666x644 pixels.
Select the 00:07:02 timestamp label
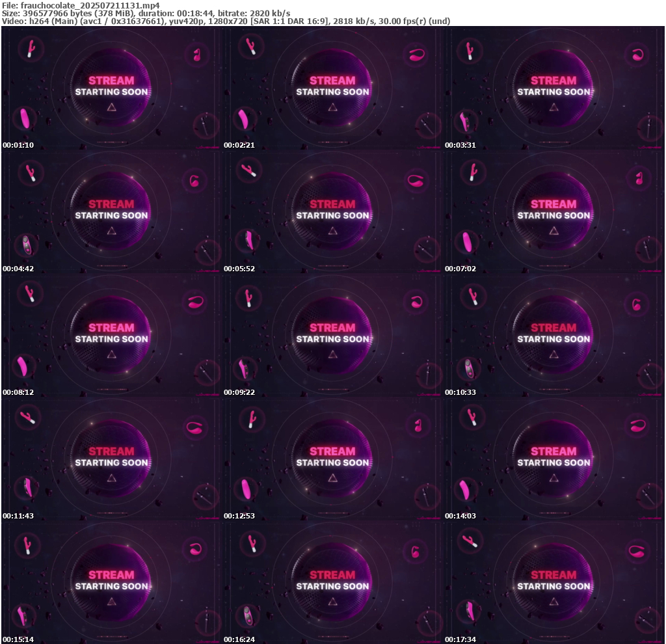460,269
